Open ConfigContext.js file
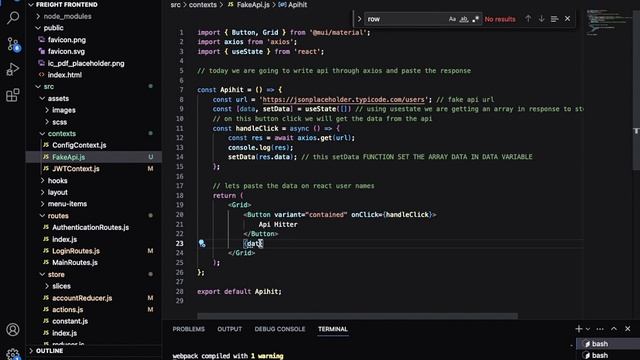Viewport: 640px width, 360px height. click(x=79, y=145)
